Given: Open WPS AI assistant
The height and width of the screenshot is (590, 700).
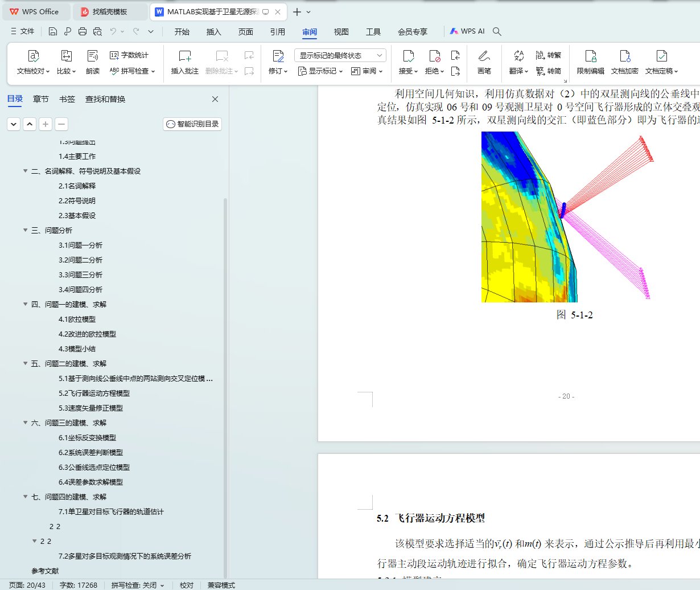Looking at the screenshot, I should click(x=467, y=31).
